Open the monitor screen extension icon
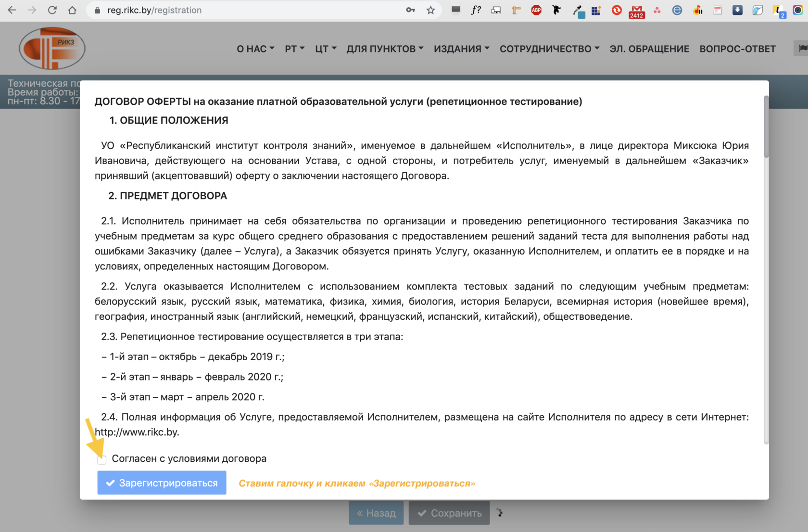The image size is (808, 532). pyautogui.click(x=455, y=10)
